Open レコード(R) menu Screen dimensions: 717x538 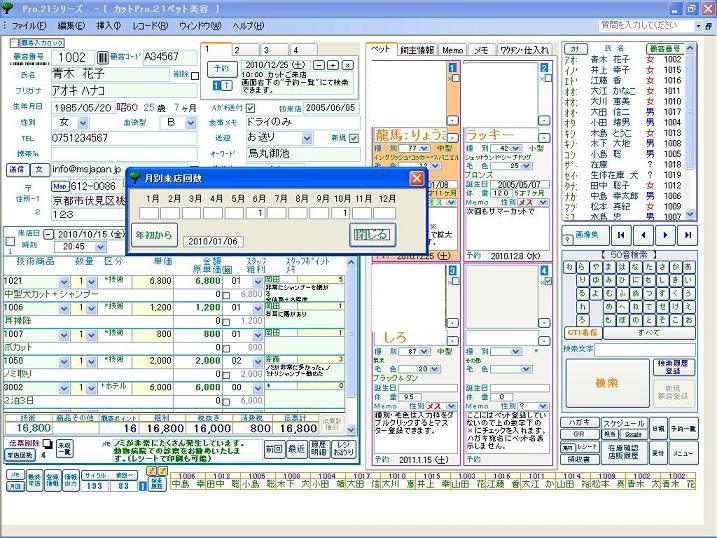pyautogui.click(x=150, y=26)
